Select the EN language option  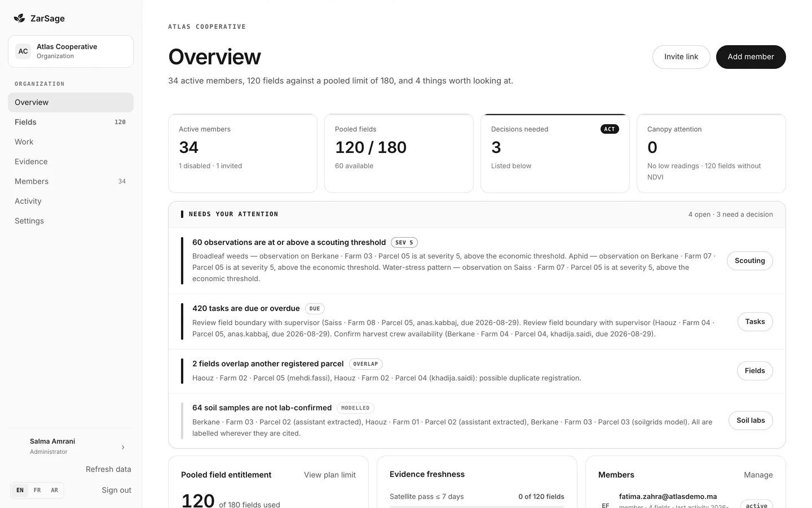(20, 490)
